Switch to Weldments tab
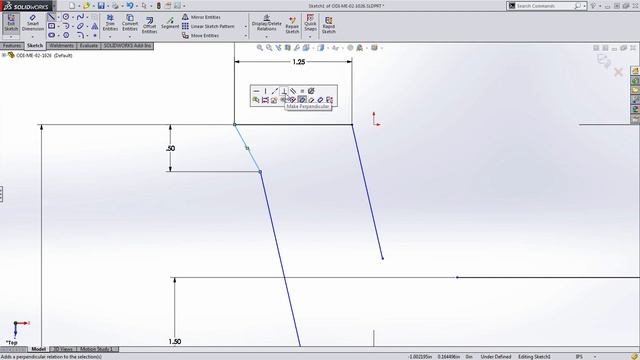The width and height of the screenshot is (640, 360). [62, 46]
